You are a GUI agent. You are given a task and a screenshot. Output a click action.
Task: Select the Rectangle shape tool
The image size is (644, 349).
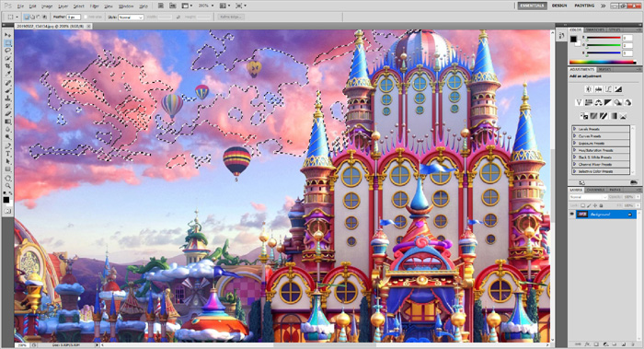point(7,169)
